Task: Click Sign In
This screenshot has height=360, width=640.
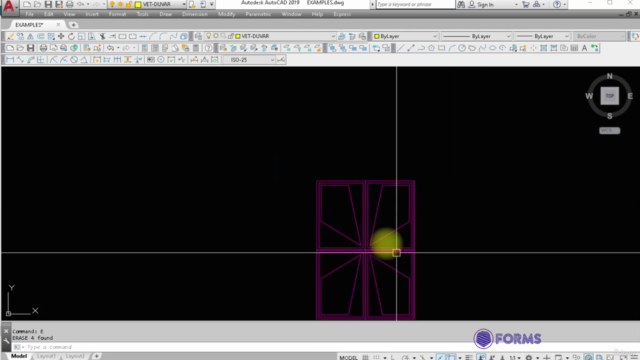Action: pyautogui.click(x=485, y=4)
